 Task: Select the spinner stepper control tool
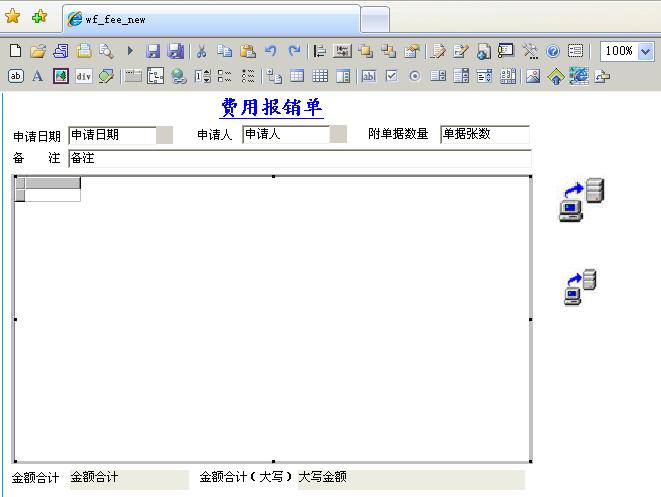point(202,76)
